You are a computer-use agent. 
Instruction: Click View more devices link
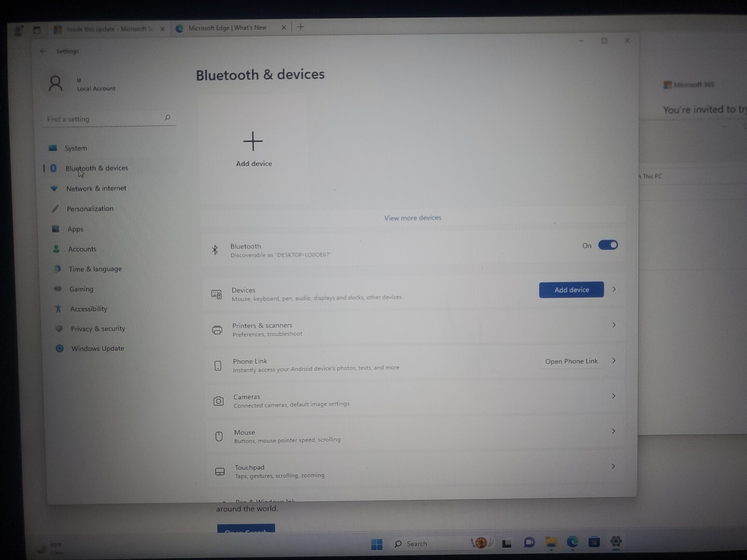(413, 218)
